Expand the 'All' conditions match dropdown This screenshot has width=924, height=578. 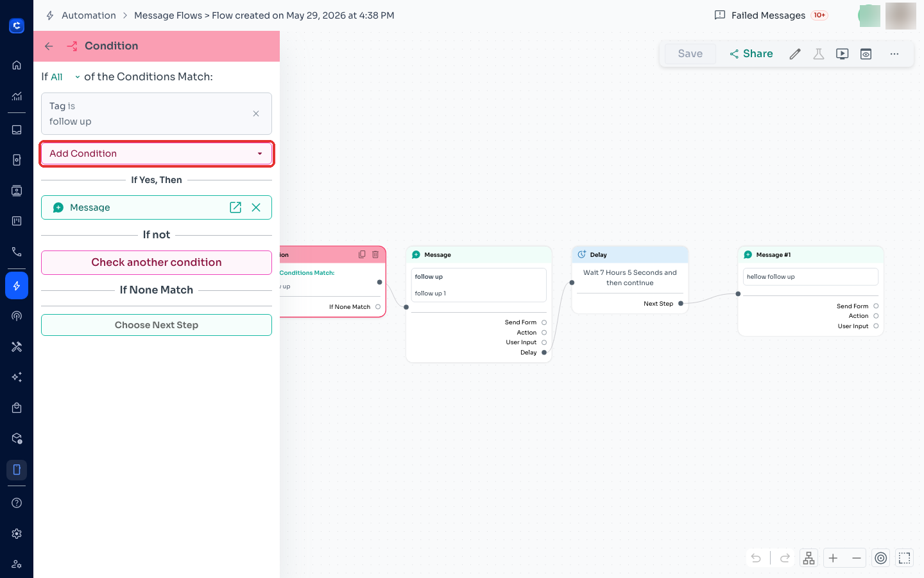coord(65,77)
